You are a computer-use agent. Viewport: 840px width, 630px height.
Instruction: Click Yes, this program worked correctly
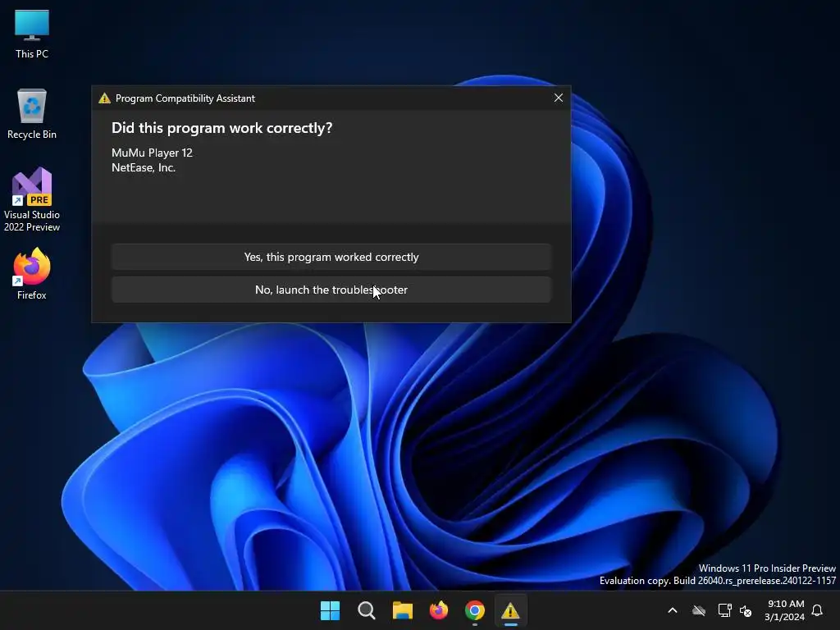[x=331, y=257]
